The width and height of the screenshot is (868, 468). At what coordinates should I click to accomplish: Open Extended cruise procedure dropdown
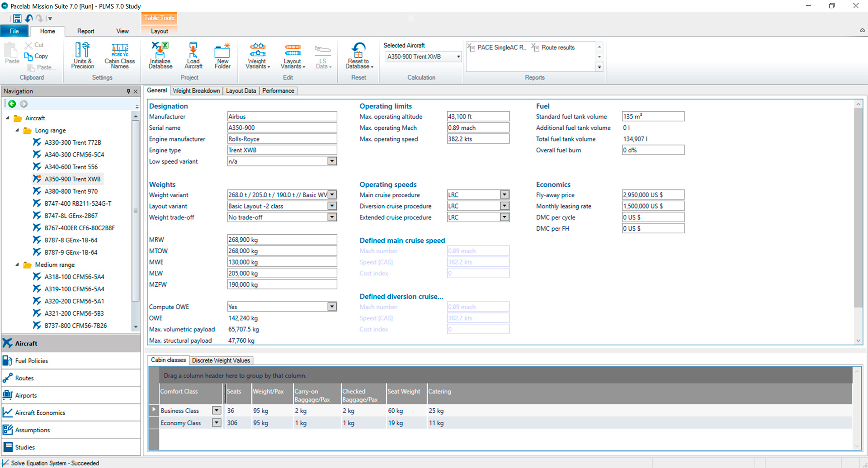(x=505, y=217)
